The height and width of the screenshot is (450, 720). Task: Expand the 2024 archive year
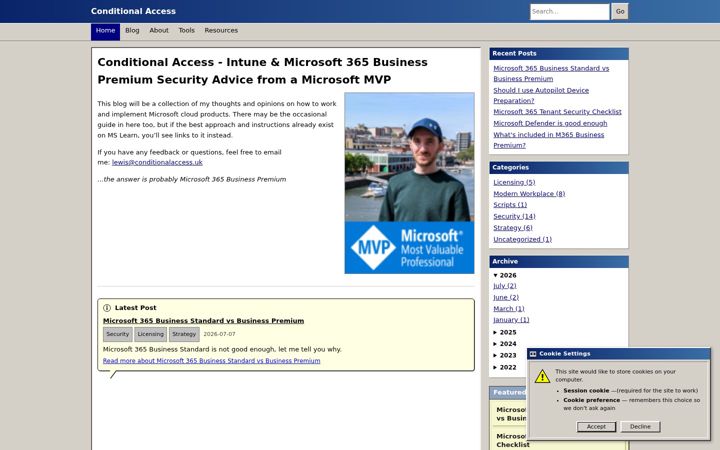point(505,344)
